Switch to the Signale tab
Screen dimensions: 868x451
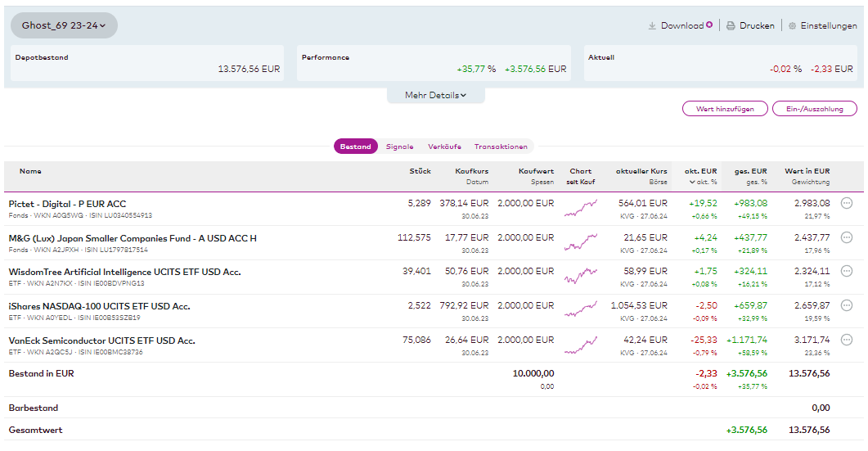click(399, 147)
